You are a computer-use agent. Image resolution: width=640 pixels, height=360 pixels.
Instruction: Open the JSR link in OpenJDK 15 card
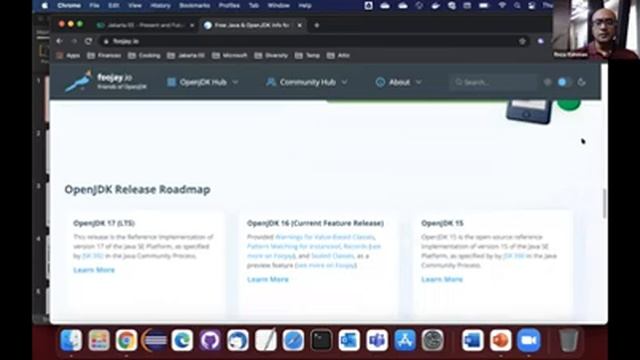[514, 256]
